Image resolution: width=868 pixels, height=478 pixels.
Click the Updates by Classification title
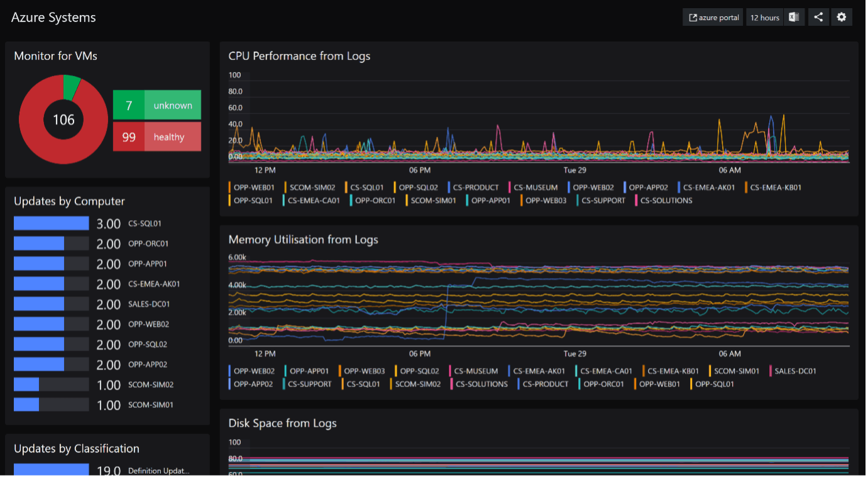coord(77,448)
